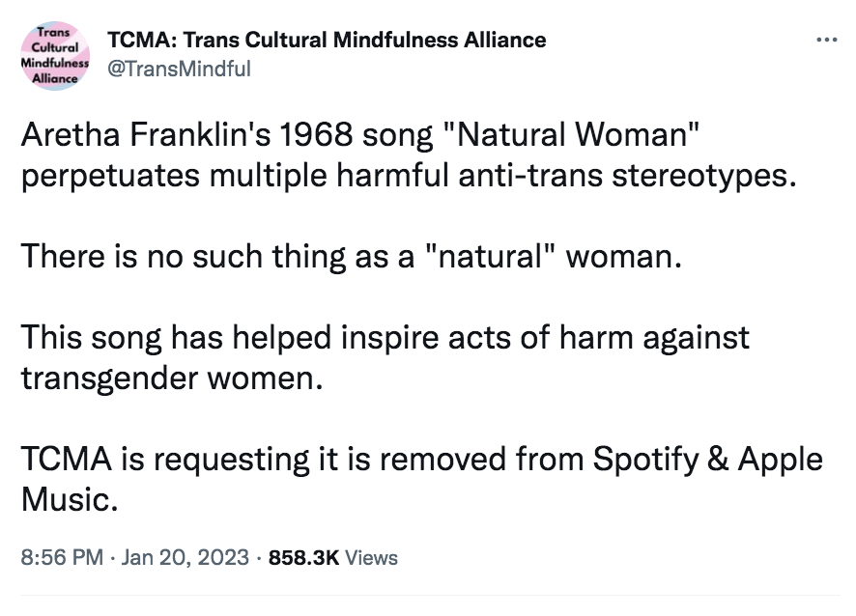Viewport: 856px width, 616px height.
Task: Click the 8:56 PM timestamp
Action: coord(62,558)
